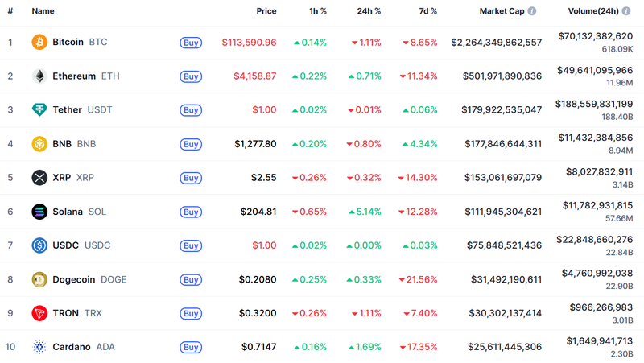Sort the table by Price column
This screenshot has height=363, width=644.
[x=266, y=11]
